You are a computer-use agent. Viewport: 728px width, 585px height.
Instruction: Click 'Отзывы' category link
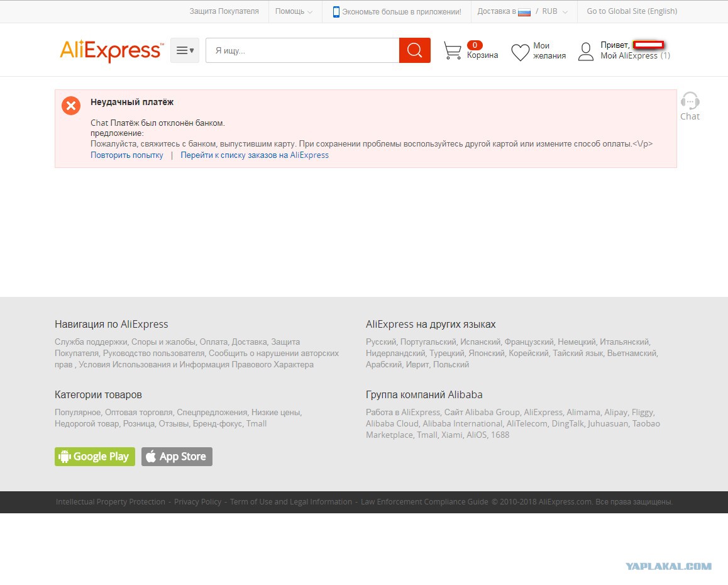click(x=174, y=424)
